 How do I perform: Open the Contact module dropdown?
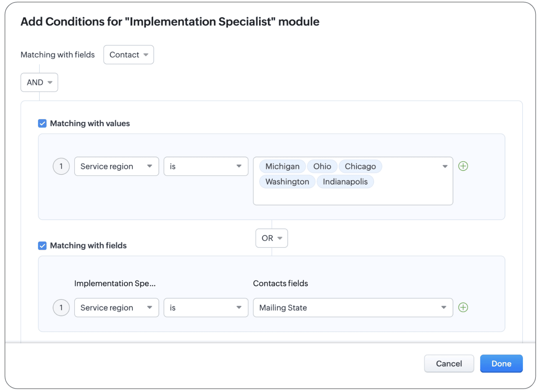[128, 55]
